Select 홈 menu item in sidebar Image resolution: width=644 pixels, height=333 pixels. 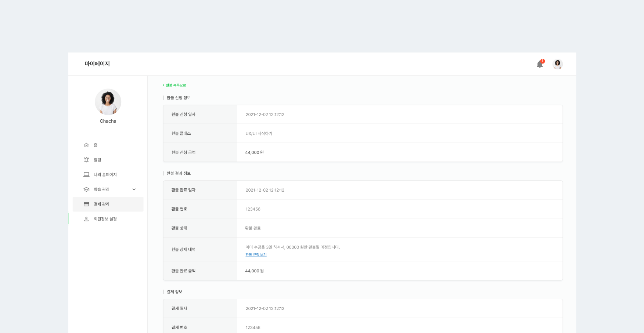[x=96, y=145]
